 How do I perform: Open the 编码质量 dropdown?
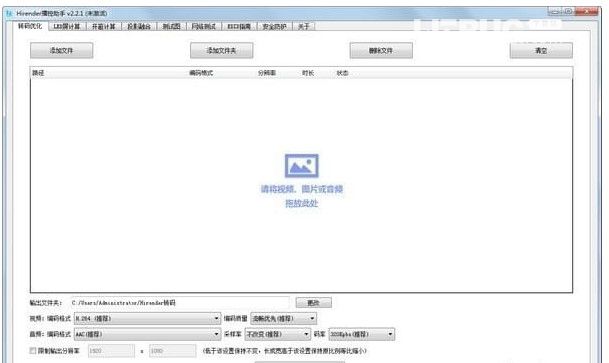[x=283, y=319]
